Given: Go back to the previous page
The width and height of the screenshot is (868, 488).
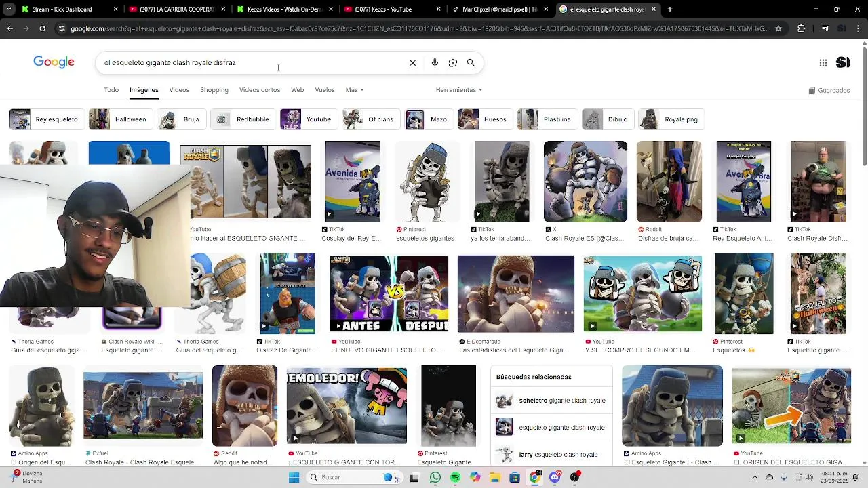Looking at the screenshot, I should pos(10,28).
